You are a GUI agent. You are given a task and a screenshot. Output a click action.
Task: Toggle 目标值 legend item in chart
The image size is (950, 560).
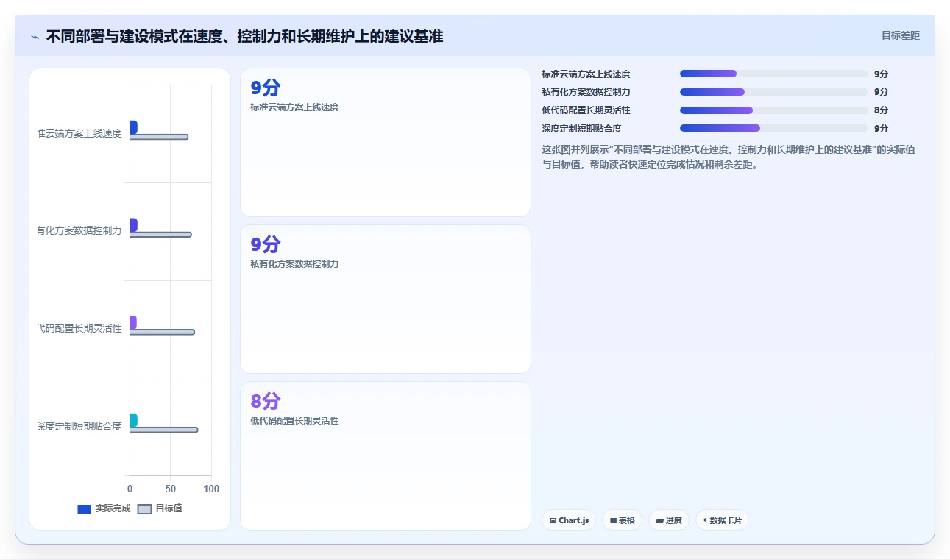point(160,508)
